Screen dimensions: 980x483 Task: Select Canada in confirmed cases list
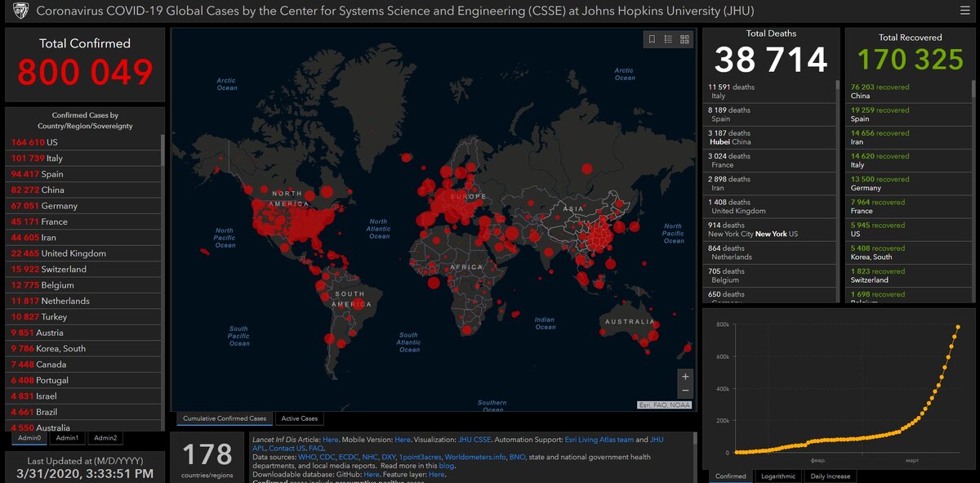point(83,364)
